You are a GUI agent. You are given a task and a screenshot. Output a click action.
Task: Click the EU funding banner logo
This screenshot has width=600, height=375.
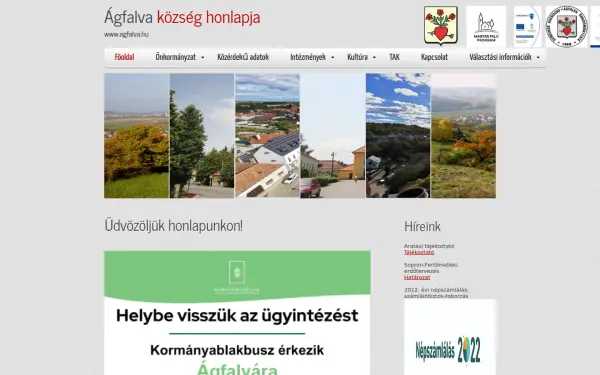[527, 26]
